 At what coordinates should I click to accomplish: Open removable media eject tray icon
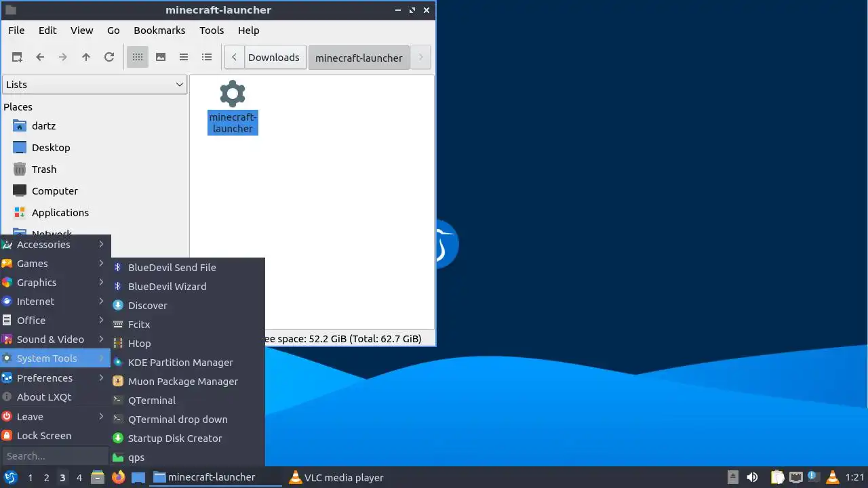[733, 477]
